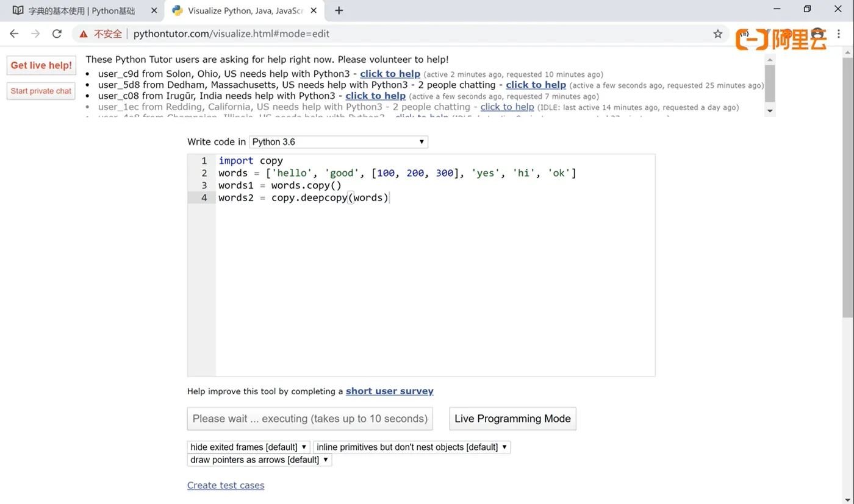The height and width of the screenshot is (504, 854).
Task: Click empty area of the code editor
Action: [x=435, y=289]
